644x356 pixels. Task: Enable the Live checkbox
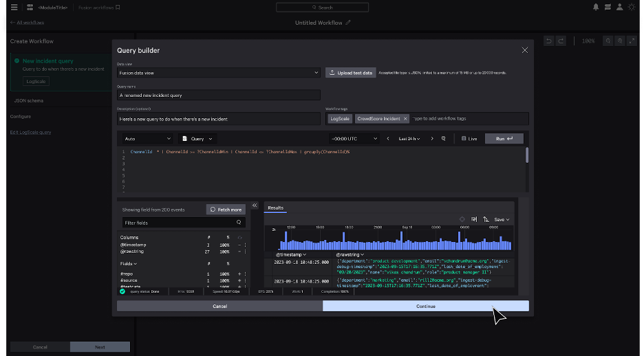[464, 138]
